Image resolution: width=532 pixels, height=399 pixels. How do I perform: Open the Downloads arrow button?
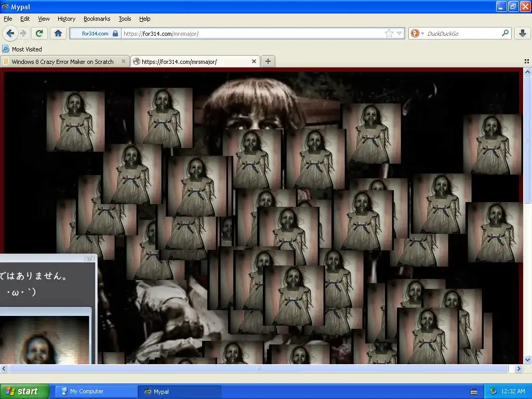click(x=523, y=33)
